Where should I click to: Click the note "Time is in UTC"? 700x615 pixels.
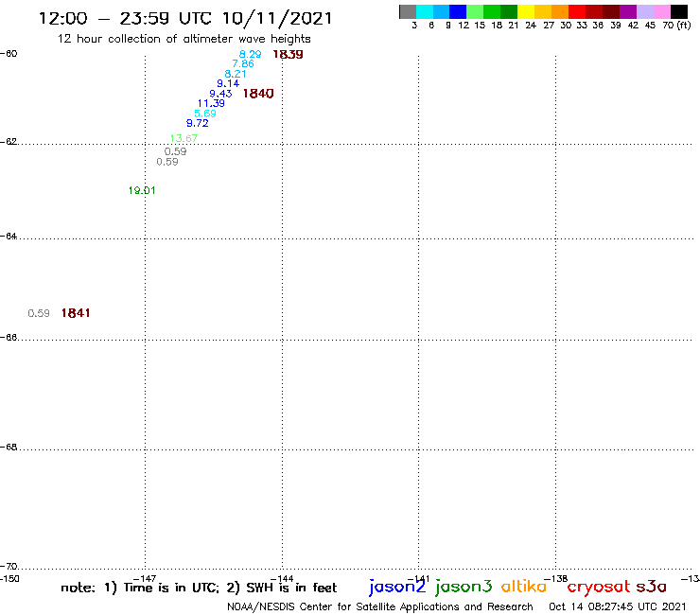tap(171, 588)
